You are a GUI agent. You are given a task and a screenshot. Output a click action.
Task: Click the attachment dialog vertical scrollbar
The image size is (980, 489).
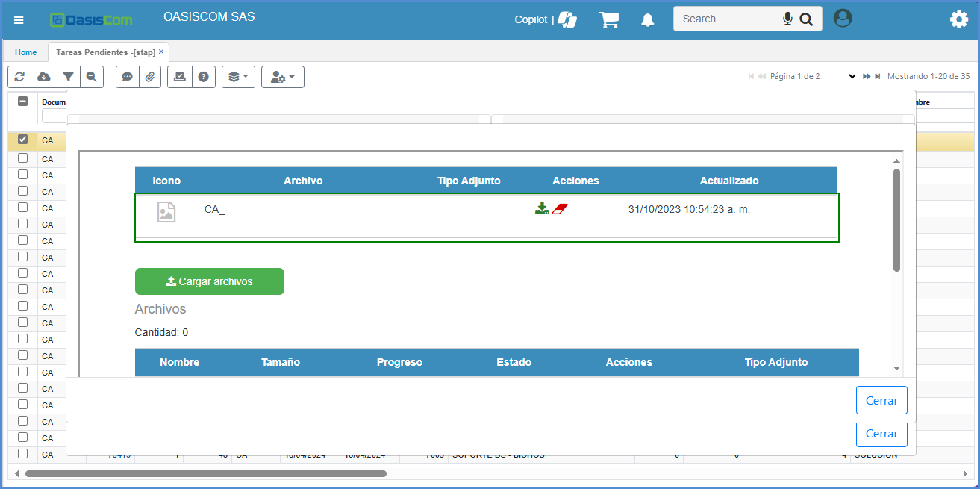pyautogui.click(x=896, y=219)
